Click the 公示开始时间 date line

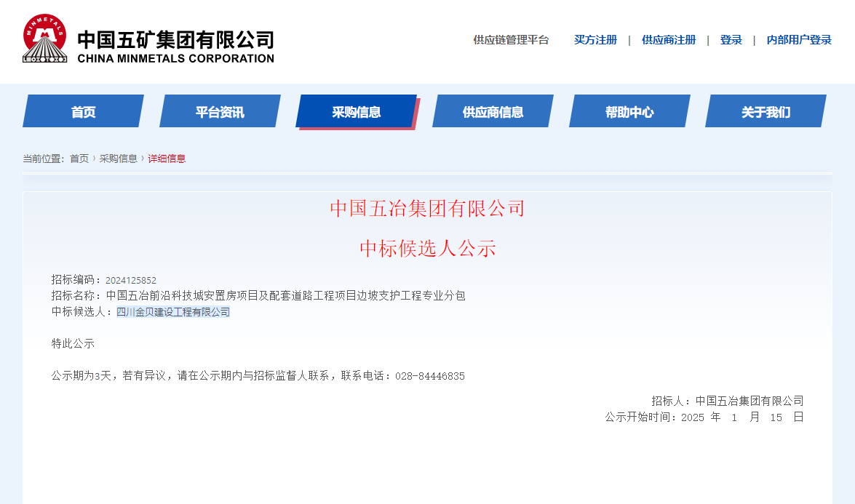pyautogui.click(x=704, y=417)
